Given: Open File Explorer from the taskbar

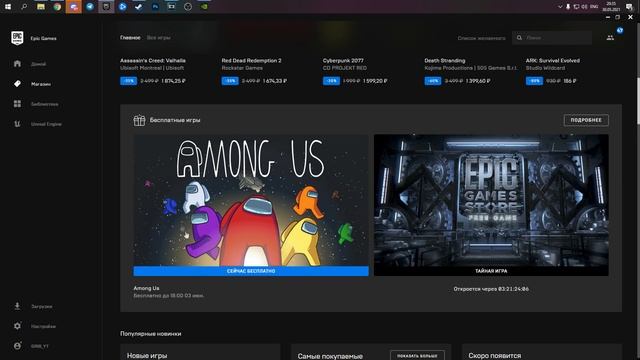Looking at the screenshot, I should 41,7.
